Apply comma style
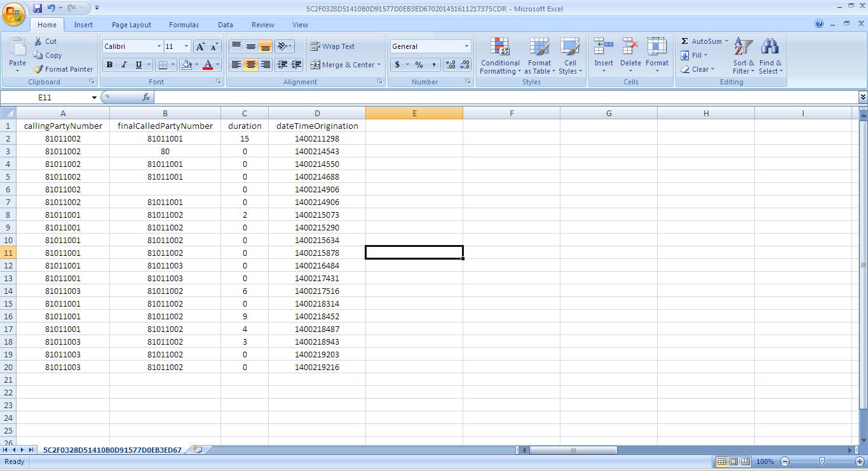Image resolution: width=868 pixels, height=471 pixels. [x=434, y=65]
